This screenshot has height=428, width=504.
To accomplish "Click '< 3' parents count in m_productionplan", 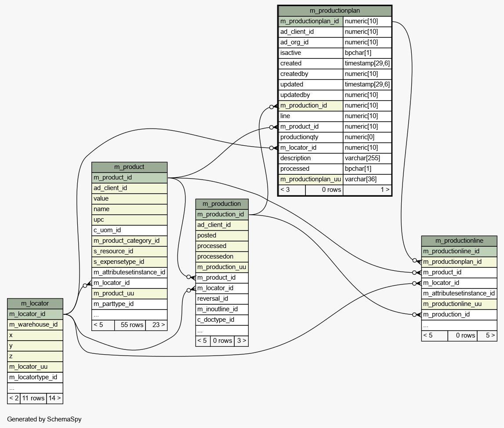I will point(292,190).
